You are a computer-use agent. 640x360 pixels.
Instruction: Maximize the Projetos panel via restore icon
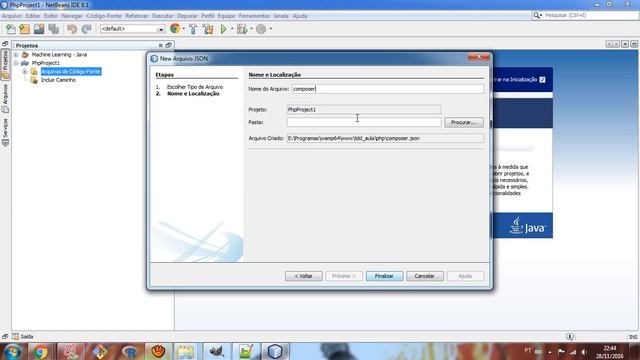click(169, 45)
